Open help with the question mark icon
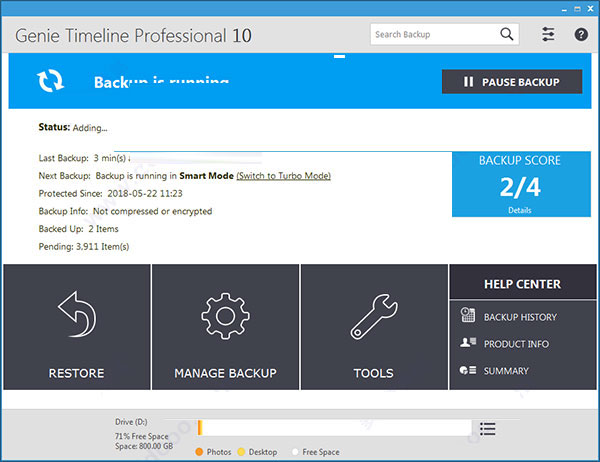 tap(581, 34)
